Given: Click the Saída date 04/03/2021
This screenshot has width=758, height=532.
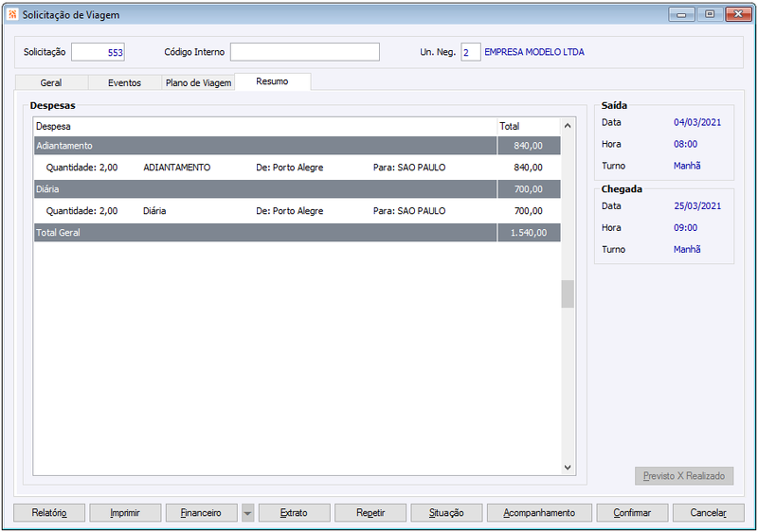Looking at the screenshot, I should point(697,123).
